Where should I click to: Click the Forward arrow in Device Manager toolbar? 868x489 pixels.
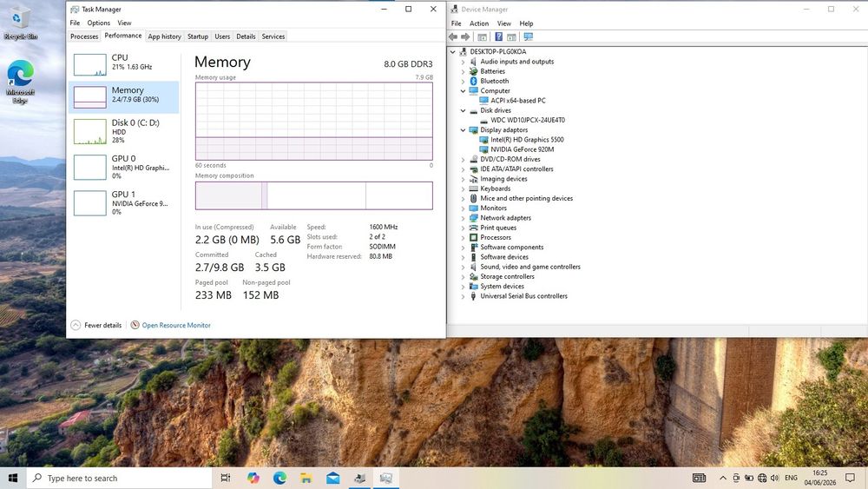pyautogui.click(x=465, y=36)
